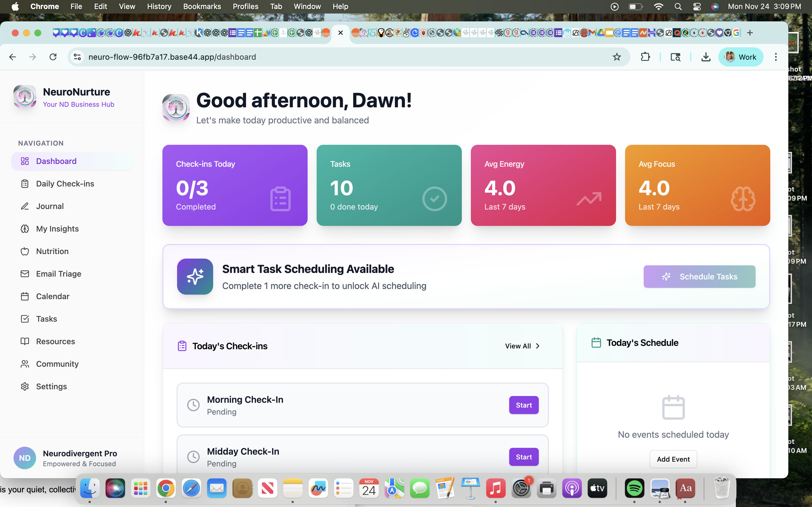Screen dimensions: 812x507
Task: Bookmark this page with the star icon
Action: point(617,57)
